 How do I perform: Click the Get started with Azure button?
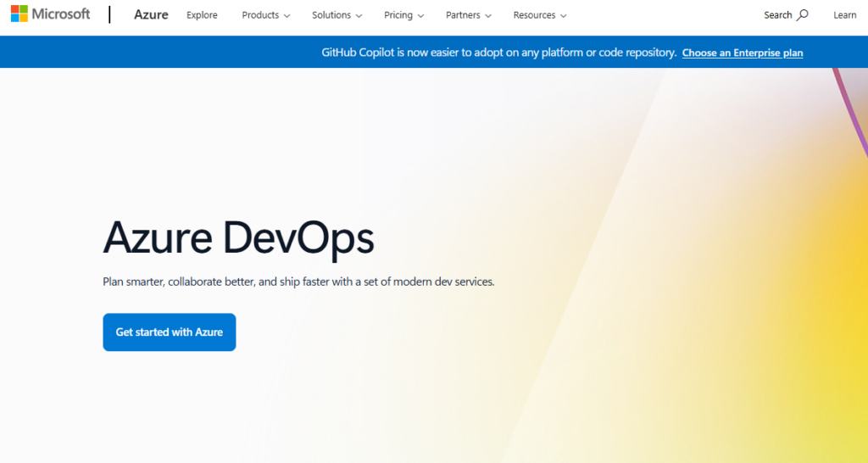tap(170, 332)
